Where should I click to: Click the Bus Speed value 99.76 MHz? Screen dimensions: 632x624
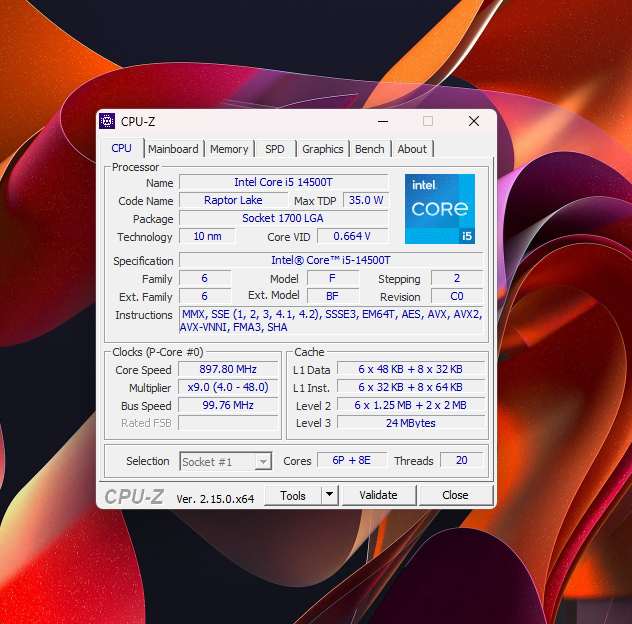[228, 405]
